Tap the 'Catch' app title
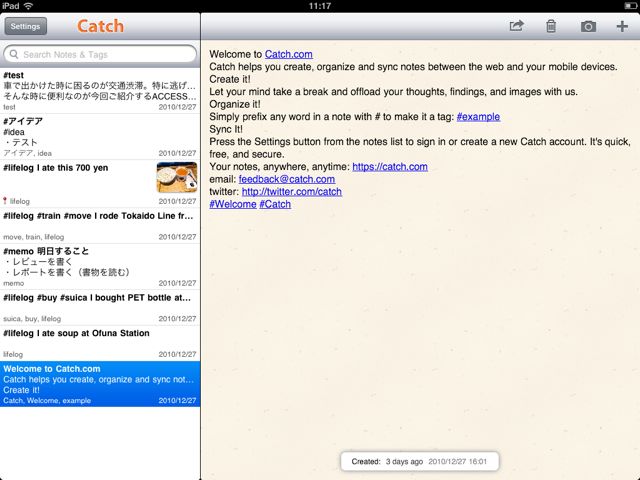Viewport: 640px width, 480px height. coord(100,26)
